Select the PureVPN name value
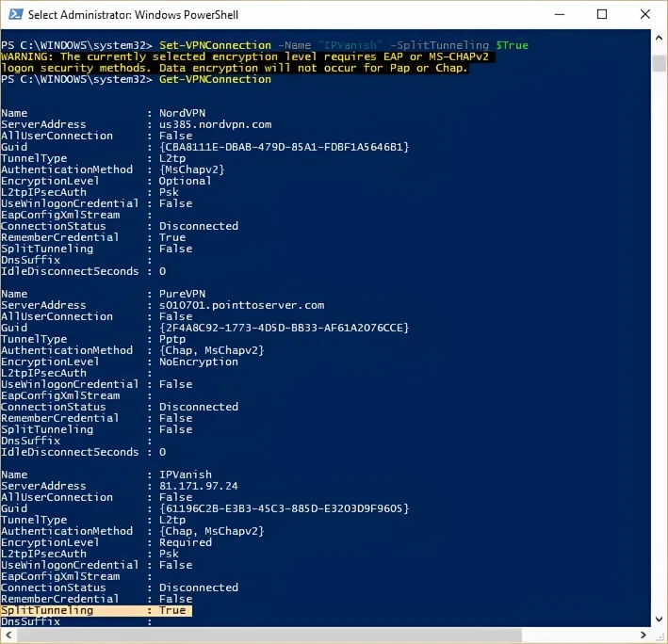The height and width of the screenshot is (644, 668). point(183,294)
